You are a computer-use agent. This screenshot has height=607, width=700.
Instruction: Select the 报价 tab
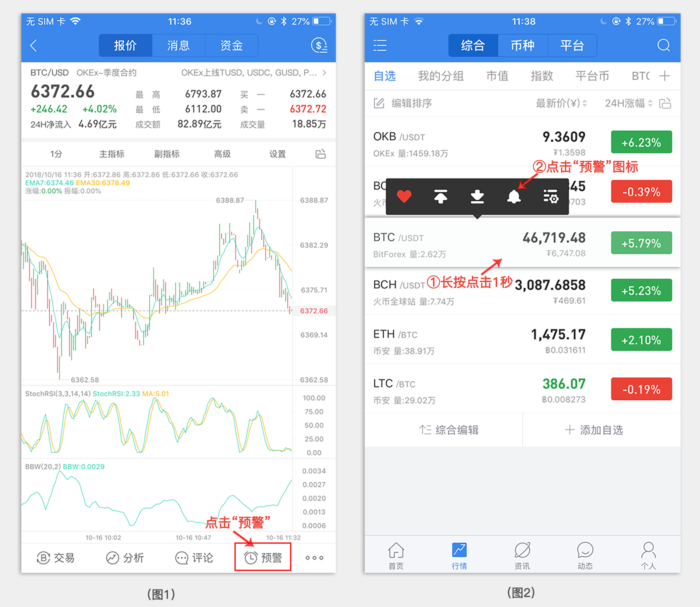125,45
